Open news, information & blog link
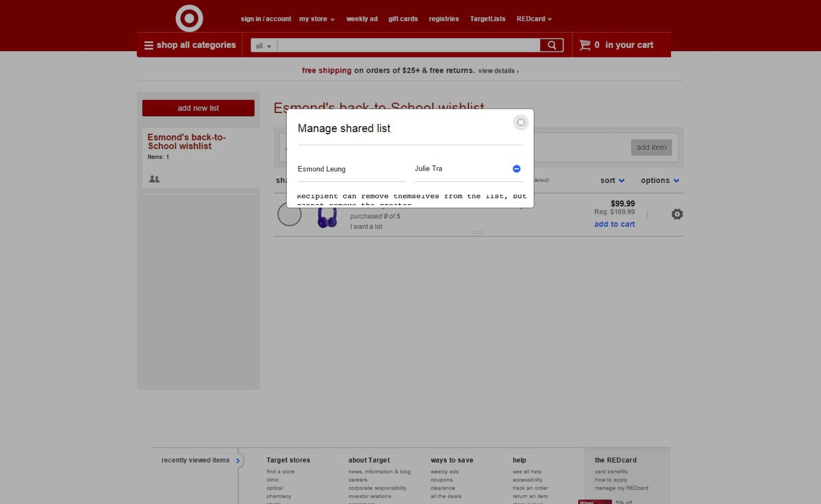The width and height of the screenshot is (821, 504). tap(379, 472)
